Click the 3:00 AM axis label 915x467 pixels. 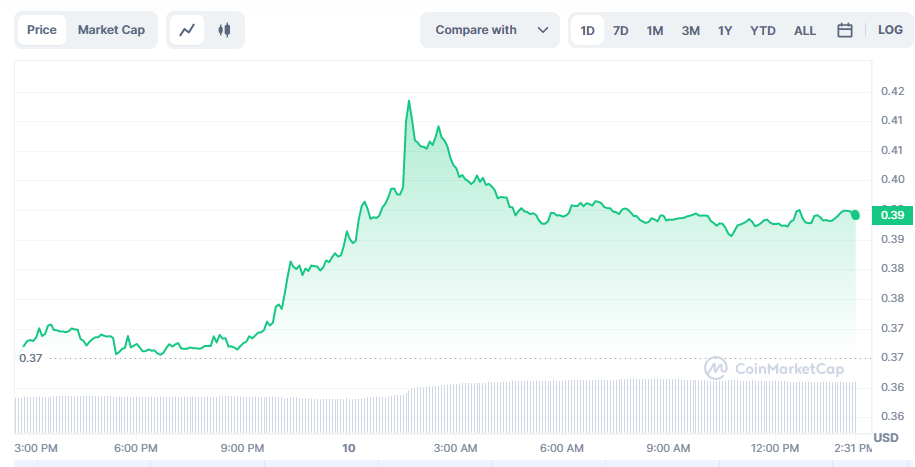click(x=457, y=449)
